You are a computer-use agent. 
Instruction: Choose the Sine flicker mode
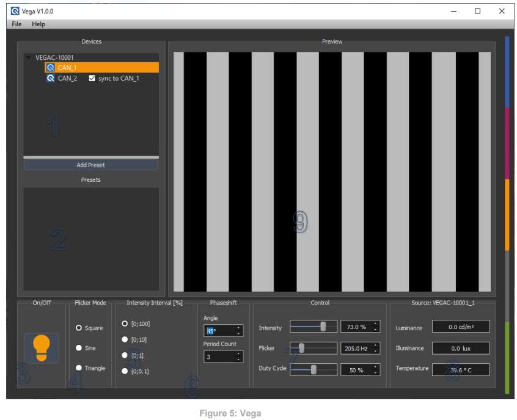pos(78,348)
